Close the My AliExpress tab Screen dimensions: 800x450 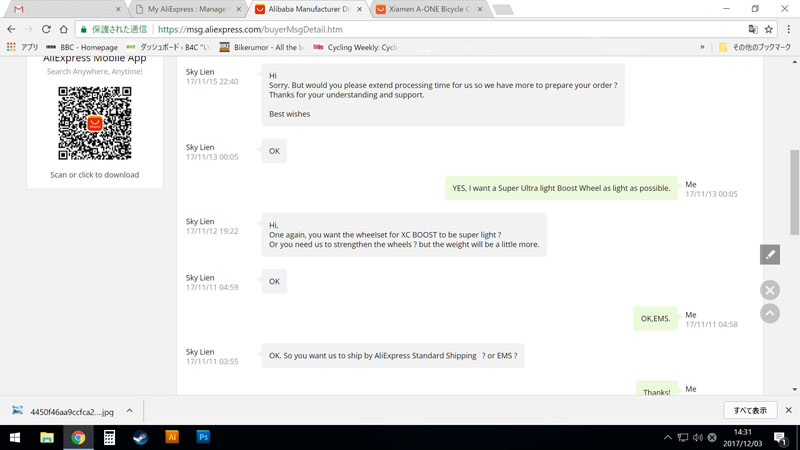[x=238, y=9]
